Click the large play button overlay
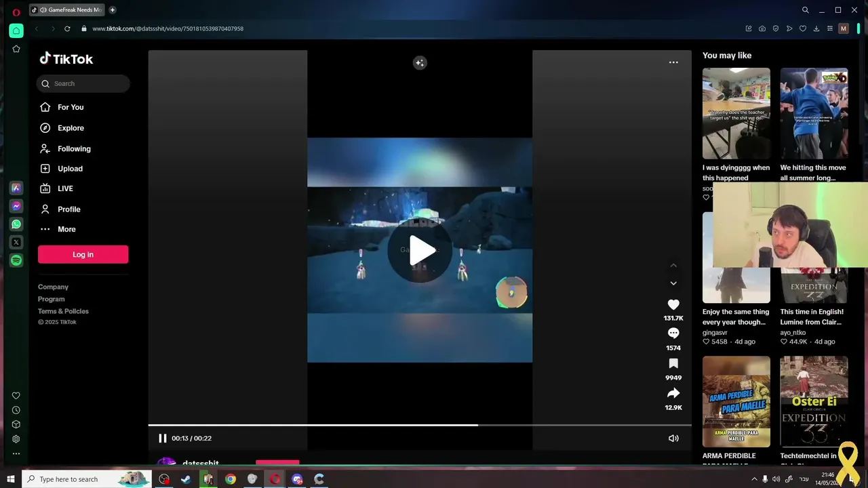The width and height of the screenshot is (868, 488). pyautogui.click(x=420, y=250)
